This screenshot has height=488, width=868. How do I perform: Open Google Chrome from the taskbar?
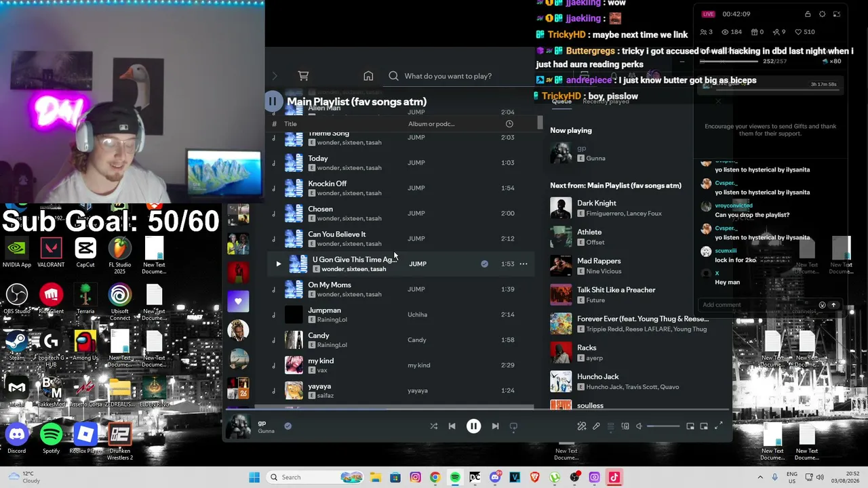click(x=435, y=477)
